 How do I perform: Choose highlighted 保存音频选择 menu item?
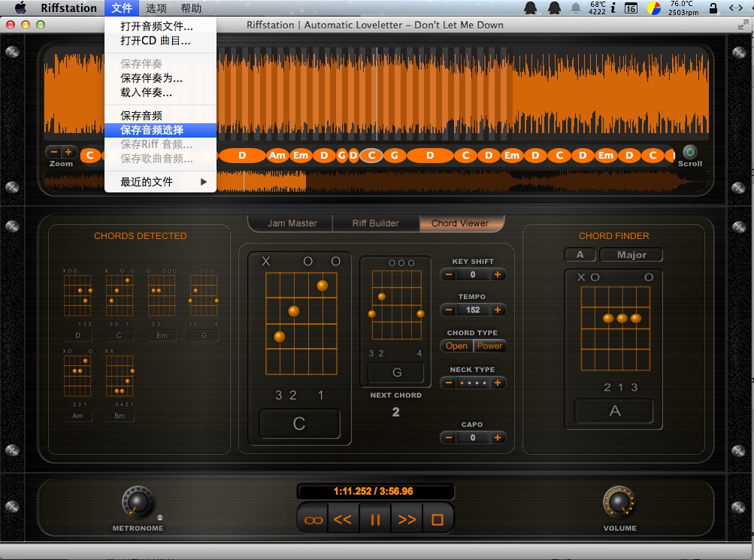[x=160, y=130]
